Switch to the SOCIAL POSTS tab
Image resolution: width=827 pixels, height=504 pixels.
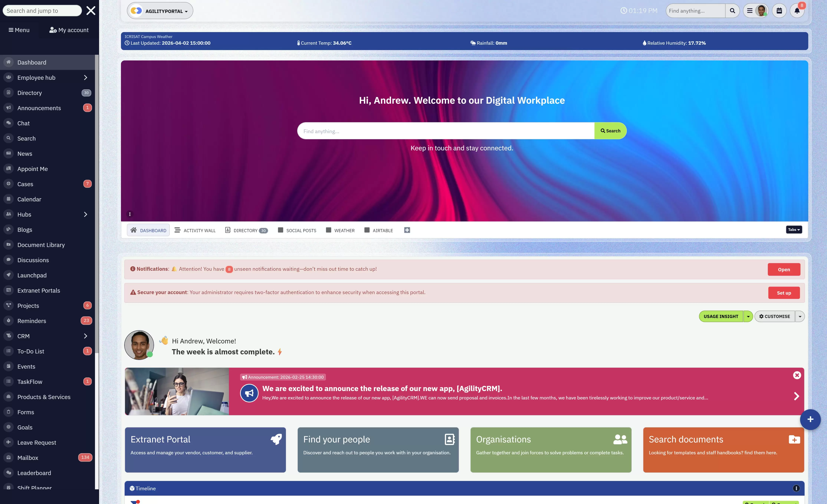click(301, 230)
